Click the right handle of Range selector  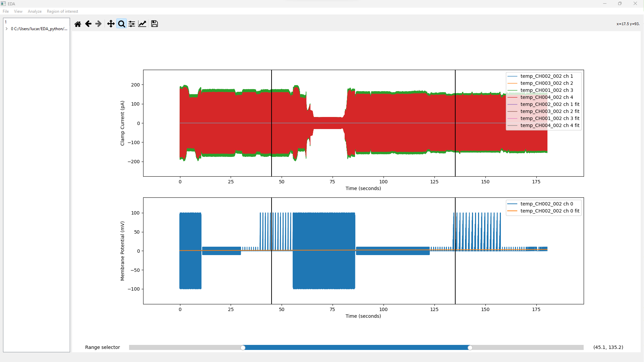470,348
